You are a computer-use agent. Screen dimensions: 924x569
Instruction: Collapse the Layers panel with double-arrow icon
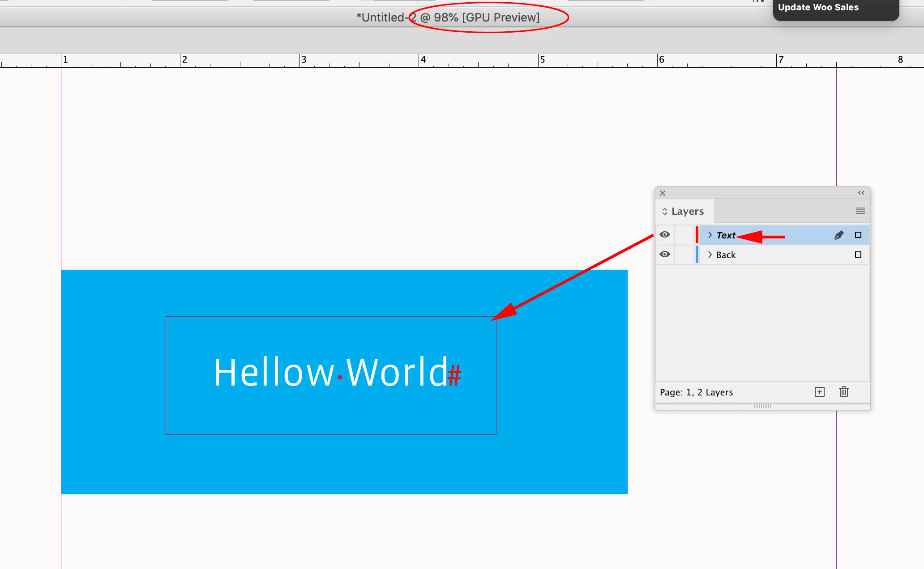[861, 193]
